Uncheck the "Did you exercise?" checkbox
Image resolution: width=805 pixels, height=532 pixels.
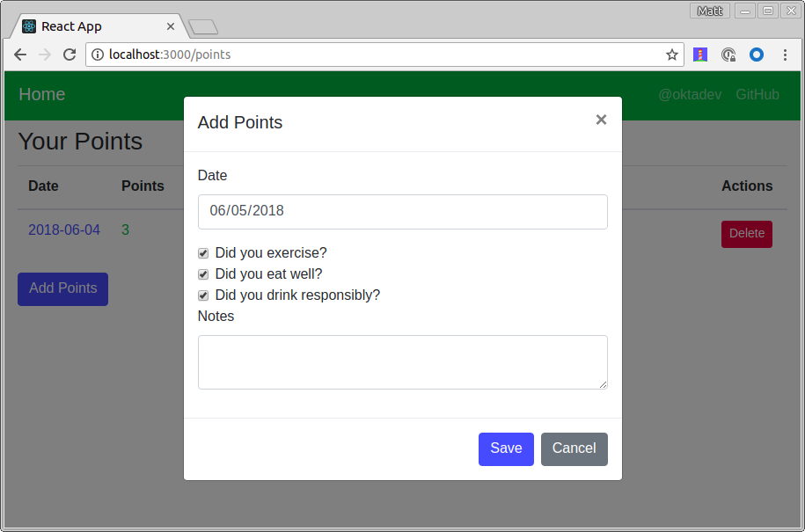pyautogui.click(x=203, y=253)
